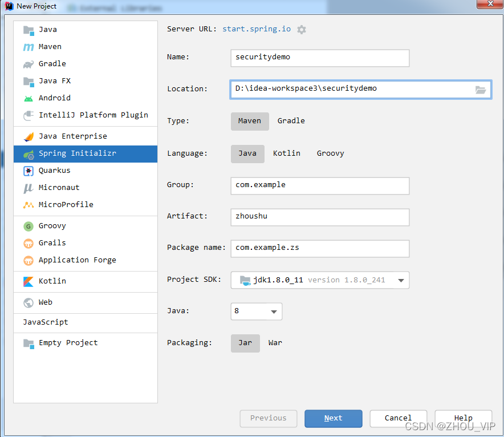The image size is (504, 437).
Task: Click the Maven 'm' icon
Action: (x=29, y=47)
